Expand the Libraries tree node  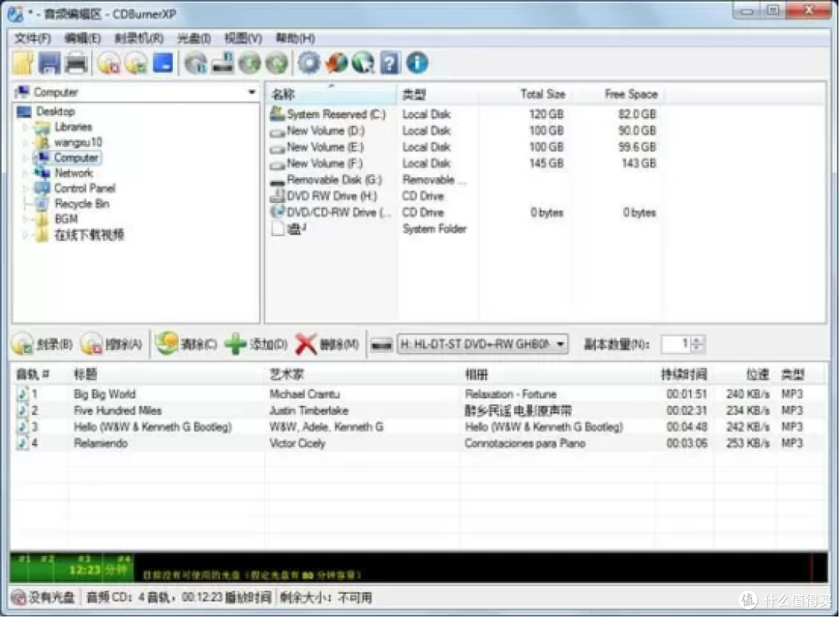click(x=25, y=127)
